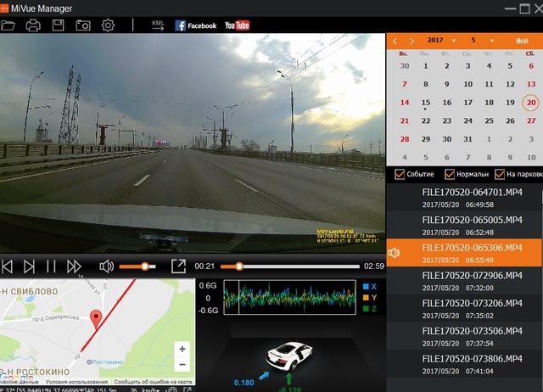Show all recordings with Все button
Image resolution: width=543 pixels, height=392 pixels.
click(522, 41)
